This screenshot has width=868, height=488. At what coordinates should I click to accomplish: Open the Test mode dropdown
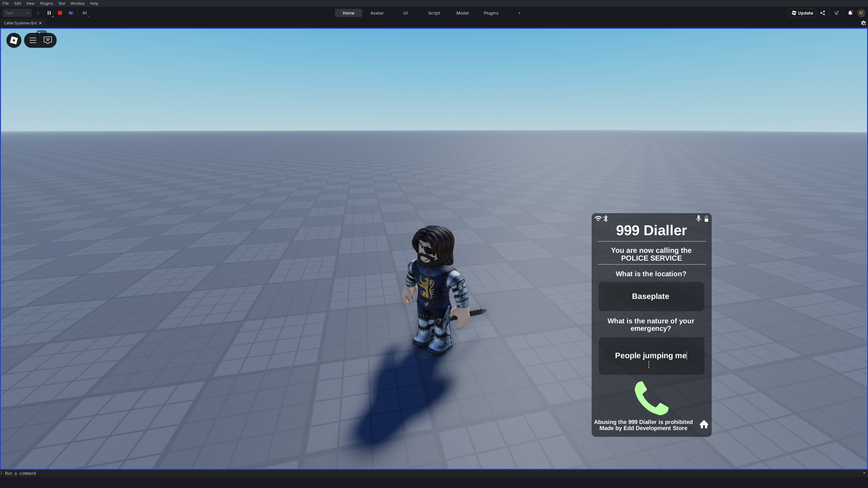tap(17, 13)
